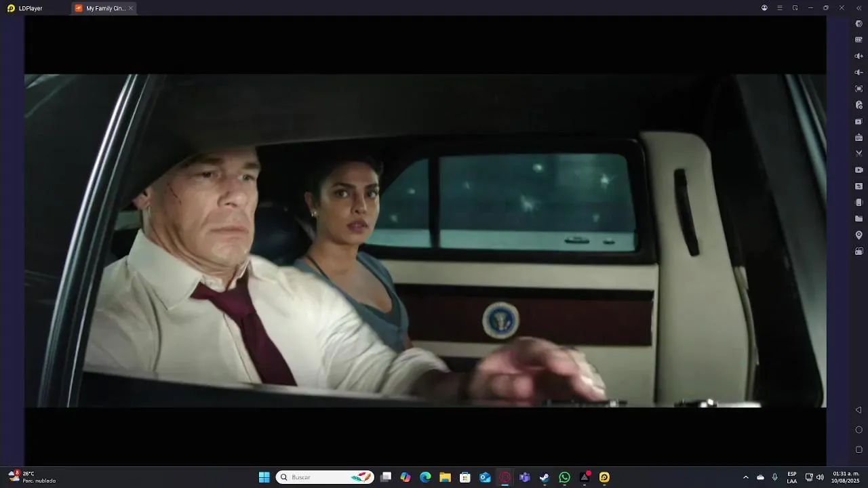Open File Explorer from taskbar
Screen dimensions: 868x488
[x=445, y=477]
